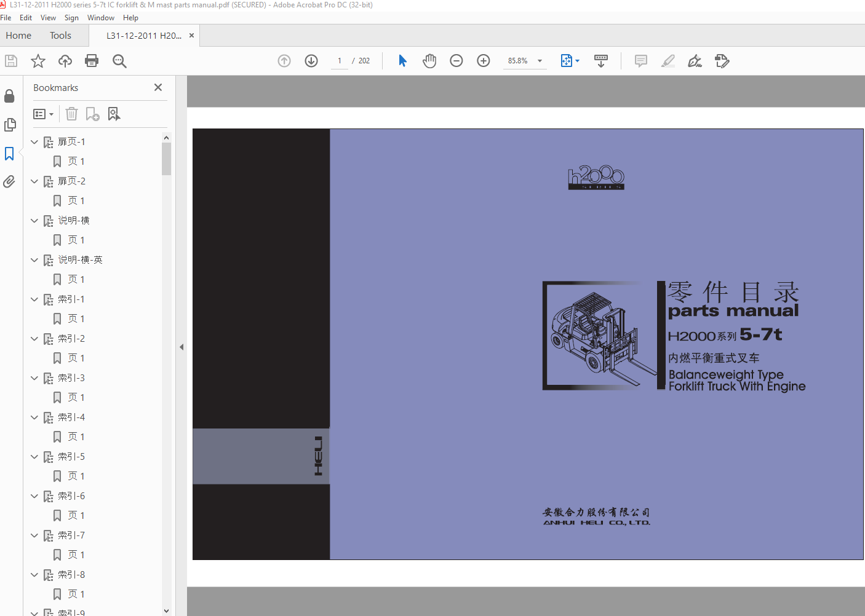Click the Find text magnifier icon
Viewport: 865px width, 616px height.
pyautogui.click(x=119, y=61)
